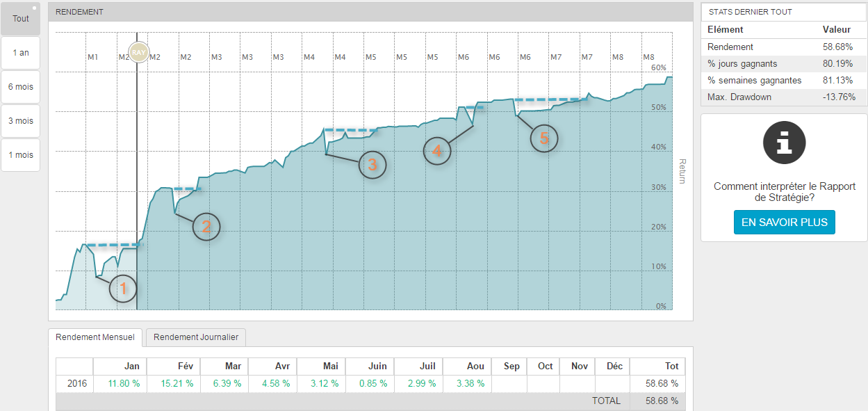
Task: Click the circled drawdown marker 1
Action: tap(124, 289)
